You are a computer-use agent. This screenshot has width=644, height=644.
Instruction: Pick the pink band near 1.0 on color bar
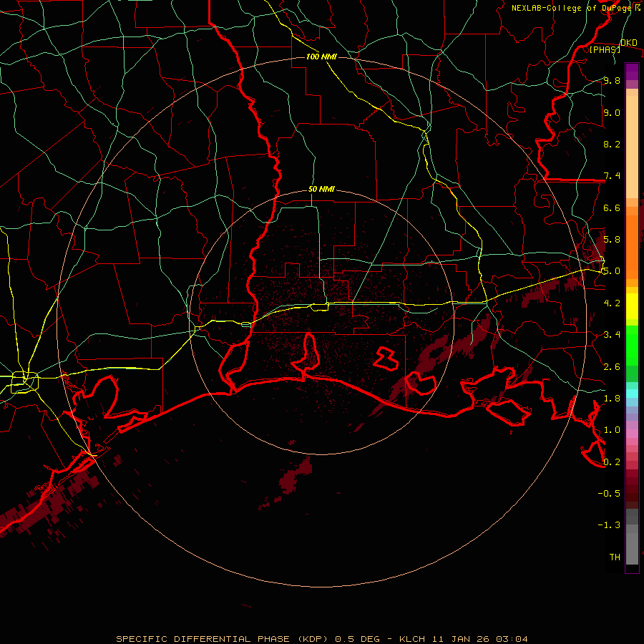pos(632,434)
